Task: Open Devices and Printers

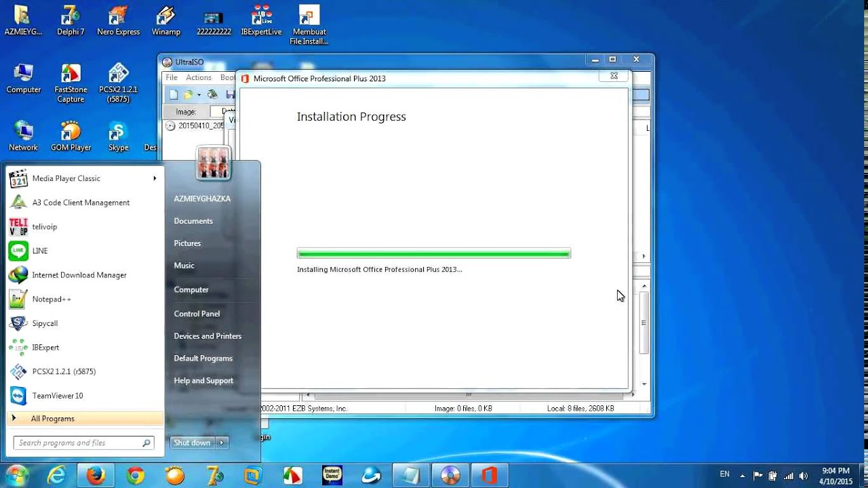Action: point(208,336)
